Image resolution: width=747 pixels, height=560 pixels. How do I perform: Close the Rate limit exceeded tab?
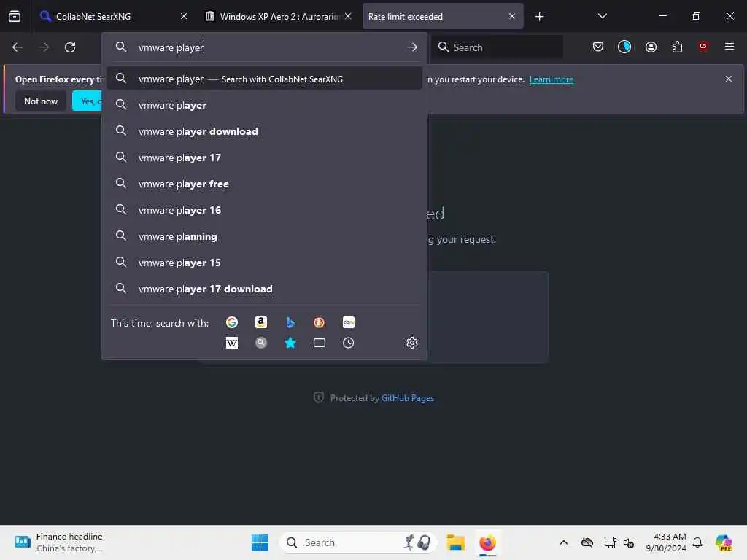(x=511, y=16)
